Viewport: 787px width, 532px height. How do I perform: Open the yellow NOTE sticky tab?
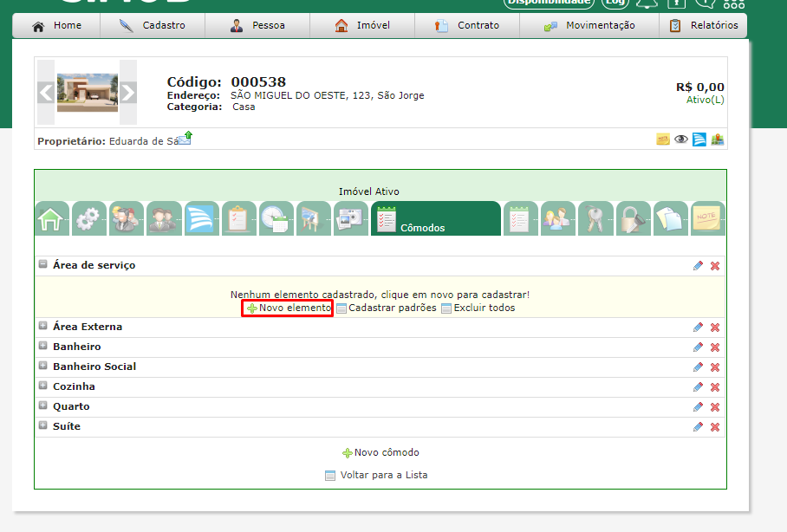tap(708, 218)
